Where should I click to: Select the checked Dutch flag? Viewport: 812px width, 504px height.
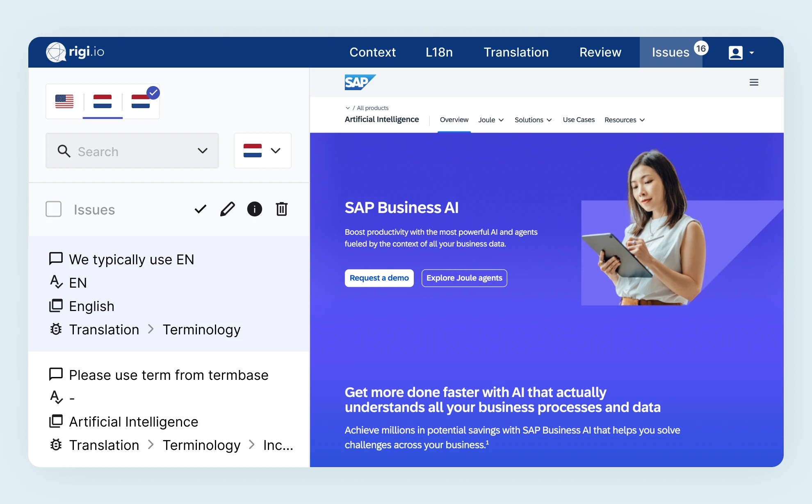[141, 102]
